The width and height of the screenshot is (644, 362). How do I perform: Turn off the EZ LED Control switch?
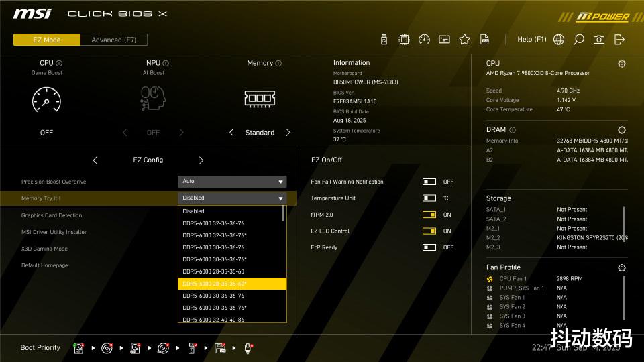point(429,231)
